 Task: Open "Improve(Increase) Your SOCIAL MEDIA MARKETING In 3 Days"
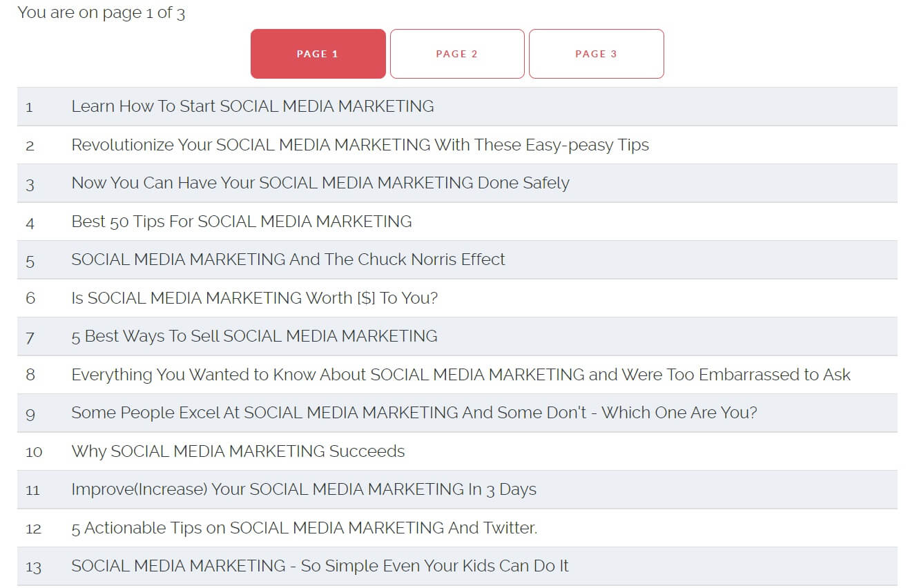[305, 489]
